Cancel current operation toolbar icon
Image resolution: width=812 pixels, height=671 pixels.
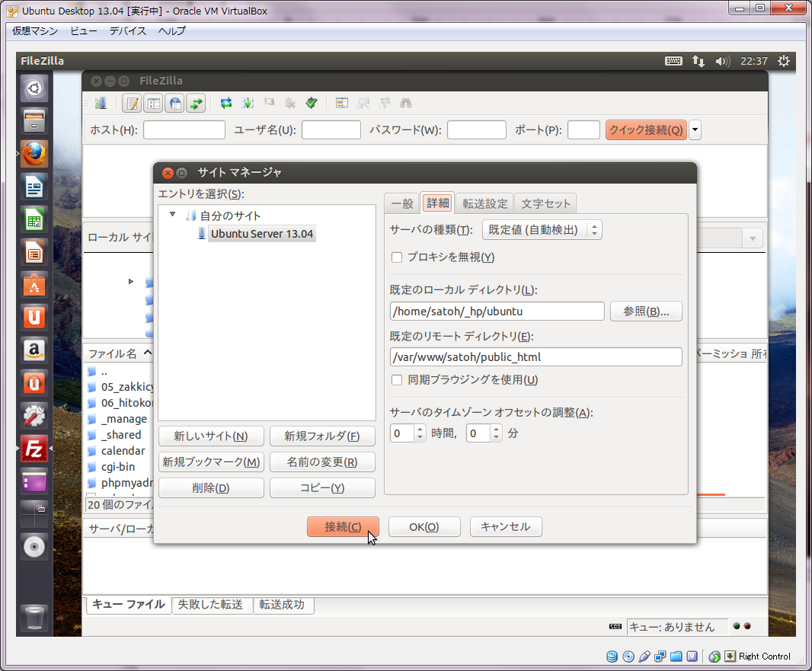(x=270, y=103)
